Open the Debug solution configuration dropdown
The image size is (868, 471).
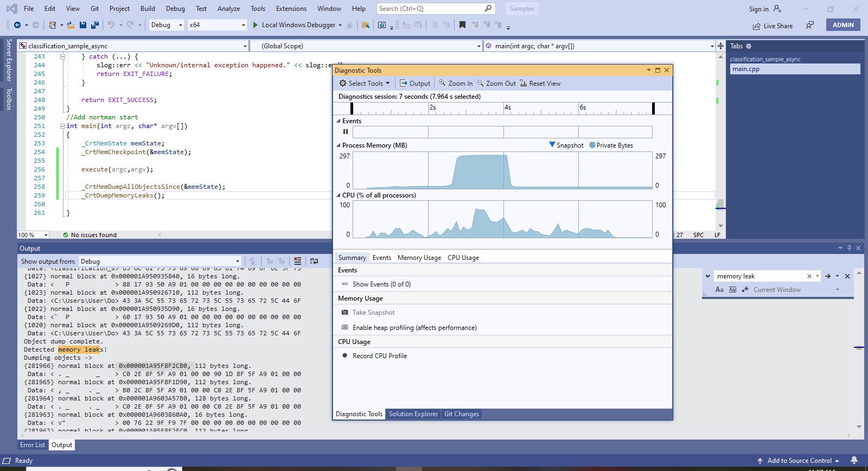pyautogui.click(x=166, y=25)
